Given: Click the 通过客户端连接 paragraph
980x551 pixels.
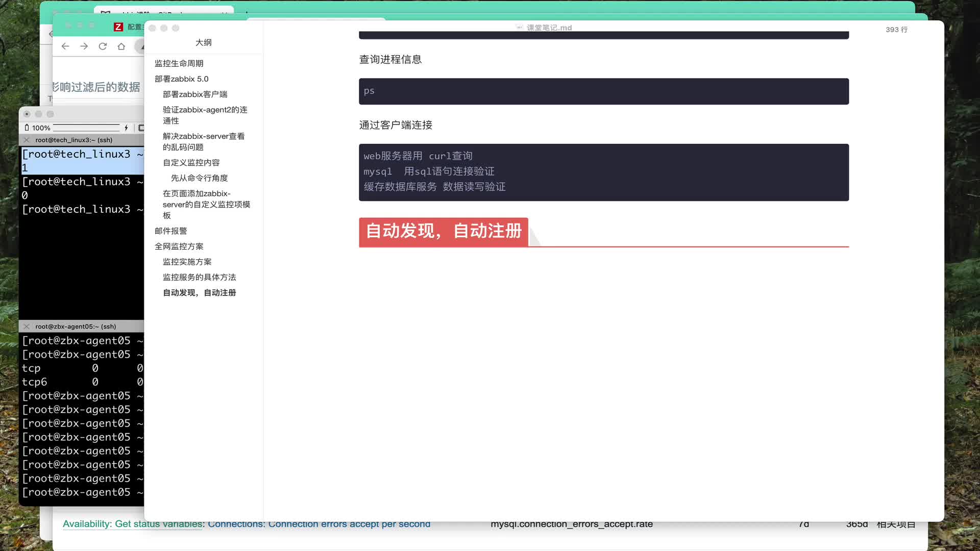Looking at the screenshot, I should 396,125.
